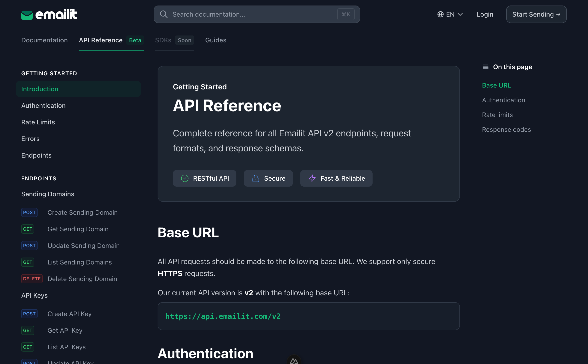
Task: Click the checkmark icon on RESTful API badge
Action: [185, 178]
